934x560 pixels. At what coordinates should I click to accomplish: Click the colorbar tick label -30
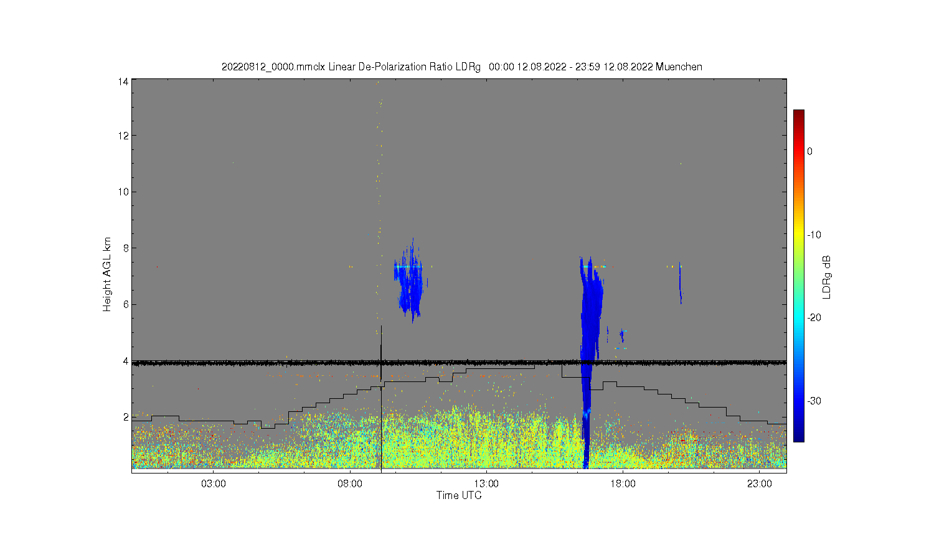pos(814,401)
